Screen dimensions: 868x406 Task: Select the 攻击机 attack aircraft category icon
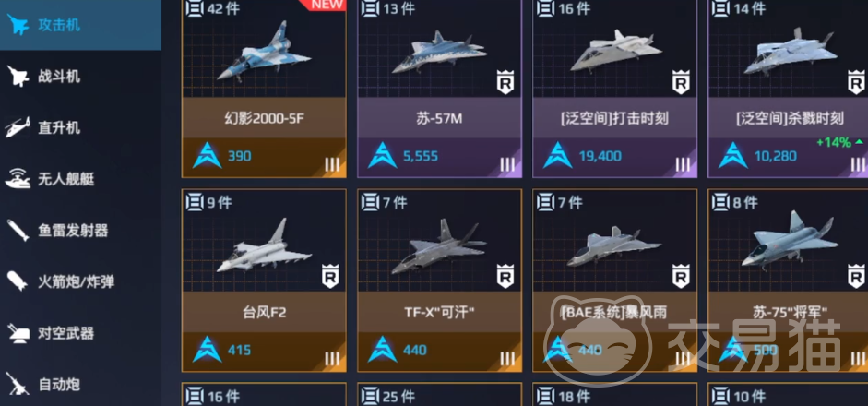pos(18,25)
